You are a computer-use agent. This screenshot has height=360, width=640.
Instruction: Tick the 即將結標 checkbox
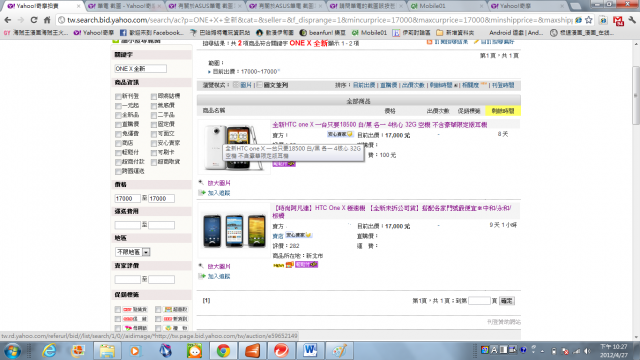153,96
